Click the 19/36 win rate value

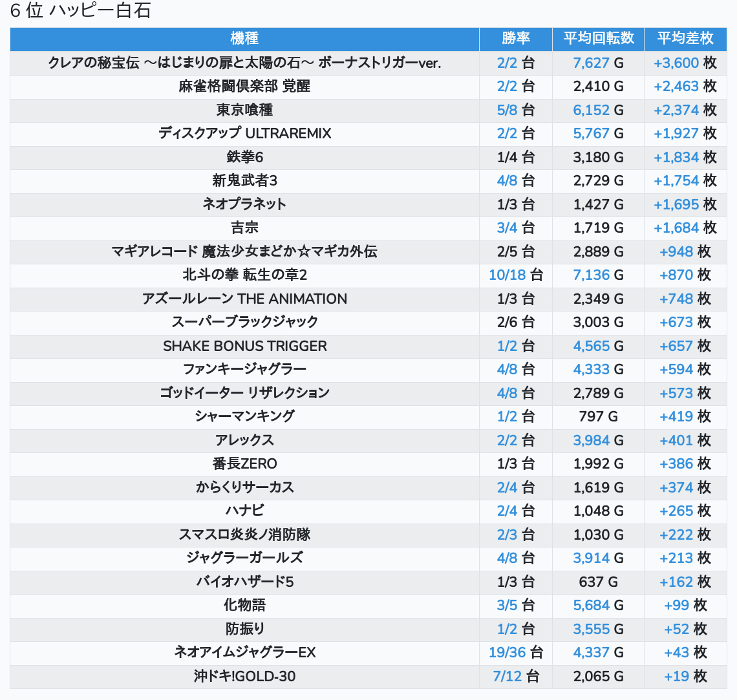tap(507, 653)
